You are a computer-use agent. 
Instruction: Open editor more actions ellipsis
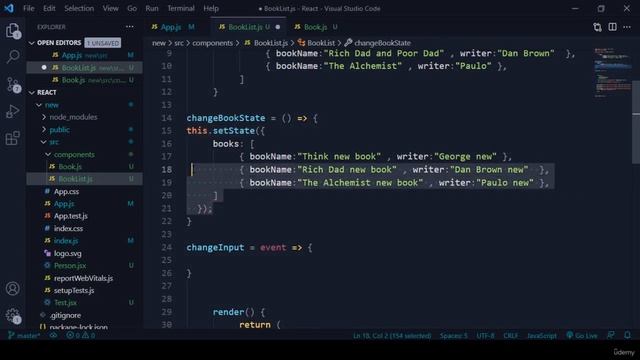[x=627, y=27]
